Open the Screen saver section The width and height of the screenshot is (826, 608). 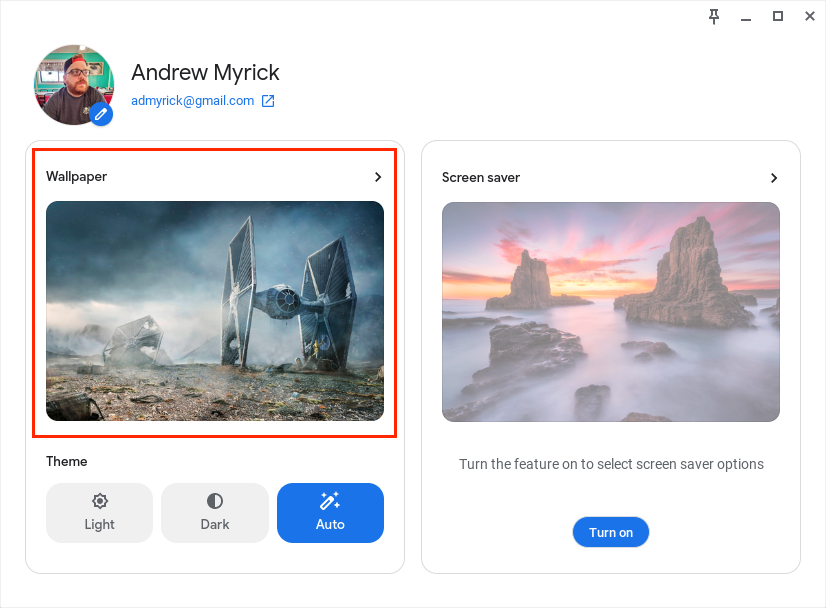[x=481, y=177]
